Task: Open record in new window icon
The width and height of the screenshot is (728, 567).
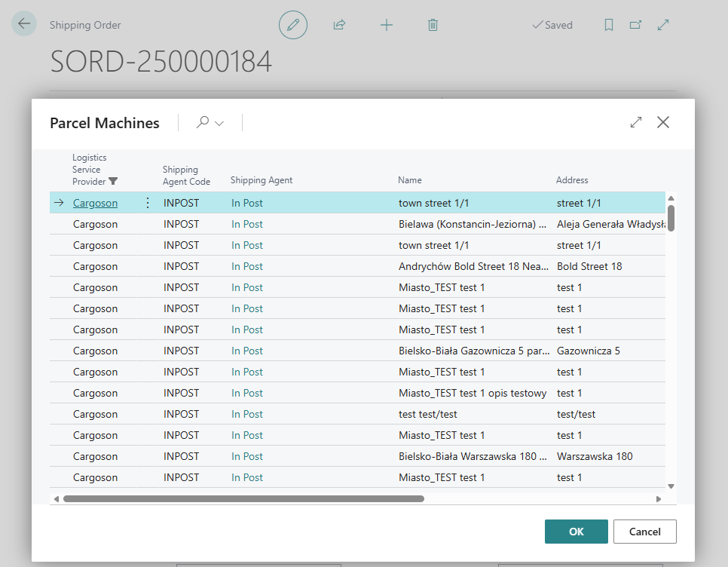Action: click(x=635, y=25)
